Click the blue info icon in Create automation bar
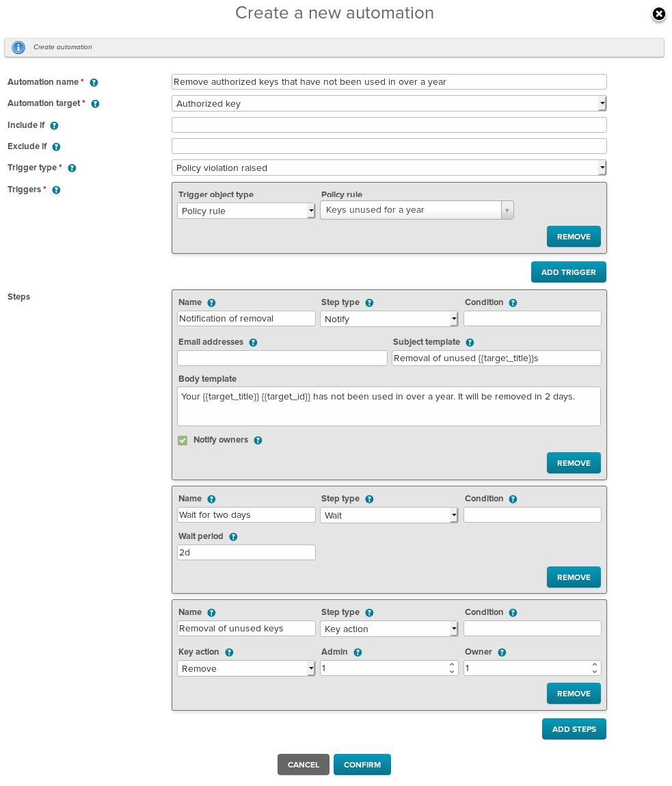672x786 pixels. (18, 48)
